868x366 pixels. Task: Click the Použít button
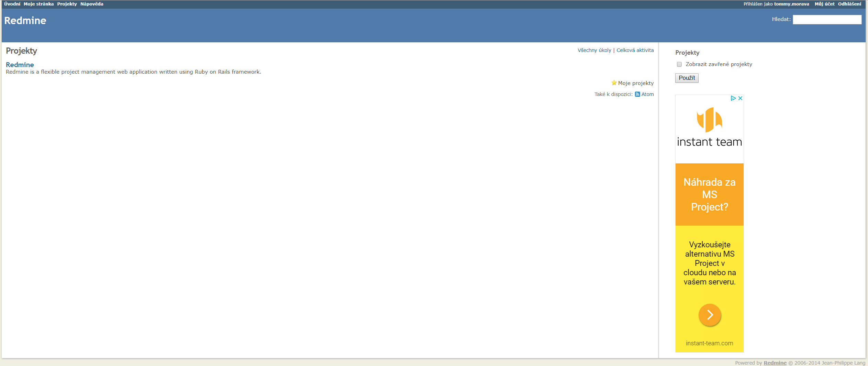pos(687,78)
